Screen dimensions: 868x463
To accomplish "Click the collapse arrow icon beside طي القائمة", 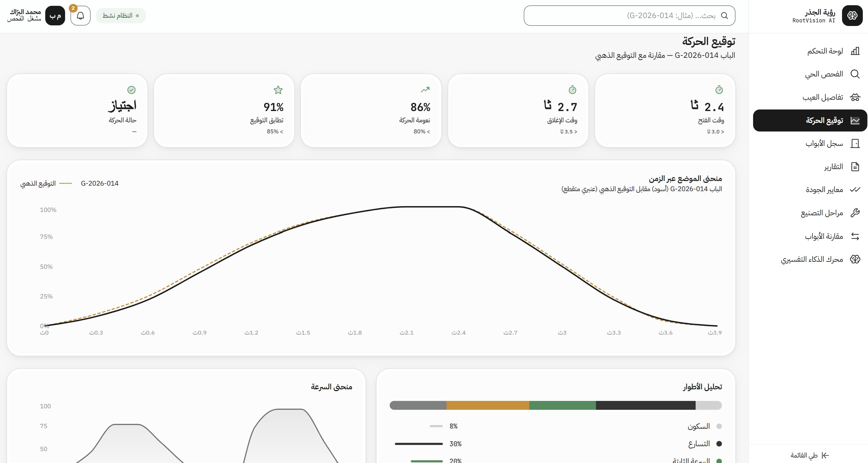I will [x=825, y=456].
